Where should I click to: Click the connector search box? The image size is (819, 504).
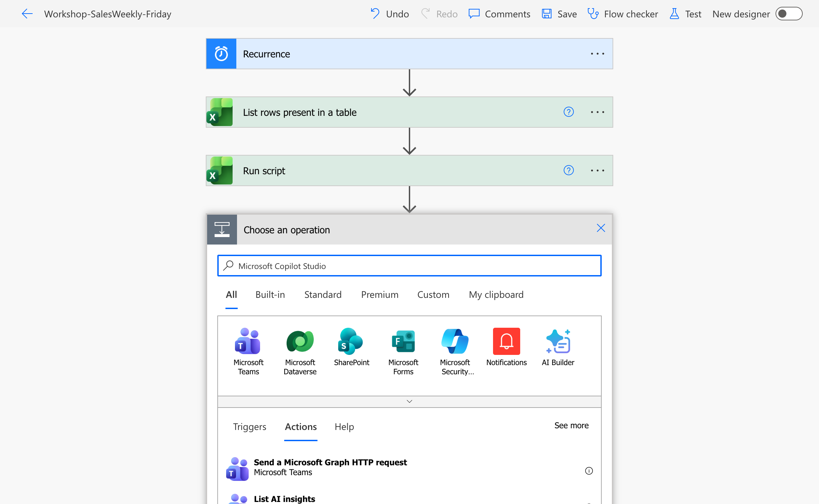pos(409,266)
